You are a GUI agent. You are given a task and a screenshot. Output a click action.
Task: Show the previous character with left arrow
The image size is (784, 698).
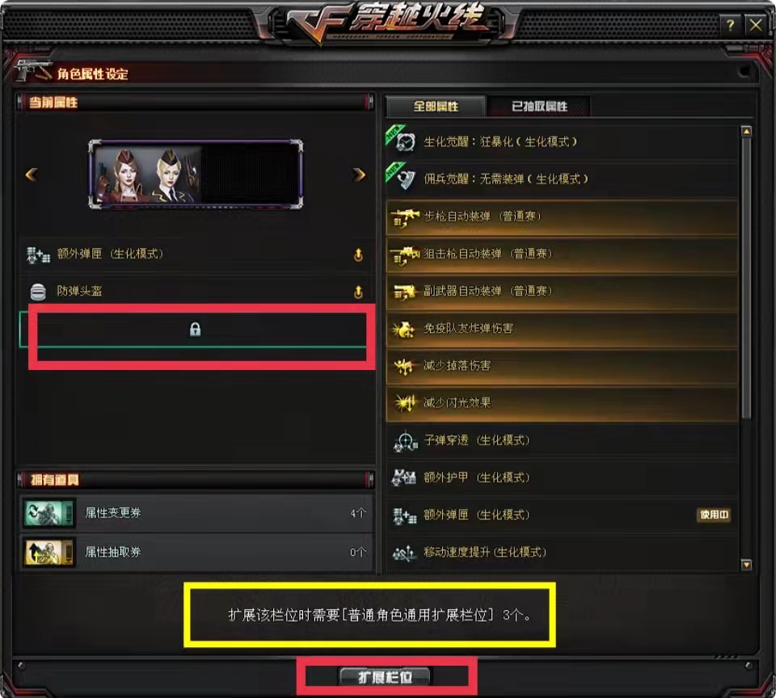tap(32, 174)
